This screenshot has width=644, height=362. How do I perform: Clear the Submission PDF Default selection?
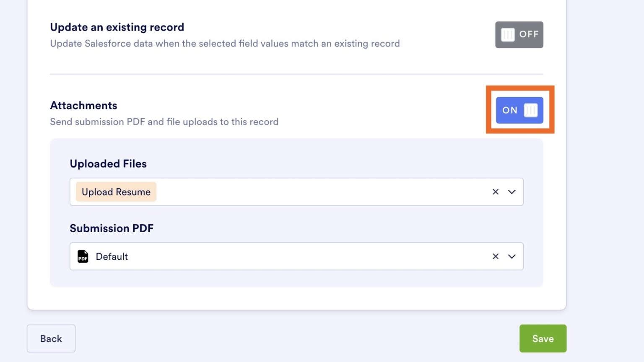click(x=496, y=256)
